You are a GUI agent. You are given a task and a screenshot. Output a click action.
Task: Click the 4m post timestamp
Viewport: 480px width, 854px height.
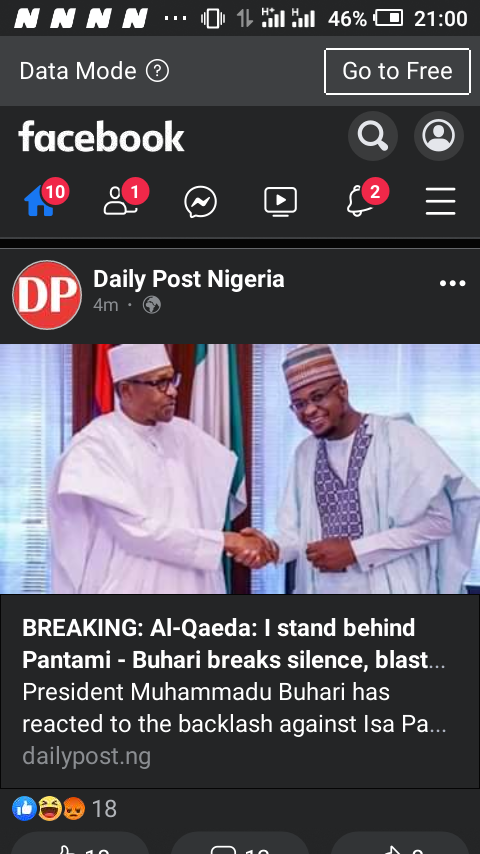(x=106, y=305)
